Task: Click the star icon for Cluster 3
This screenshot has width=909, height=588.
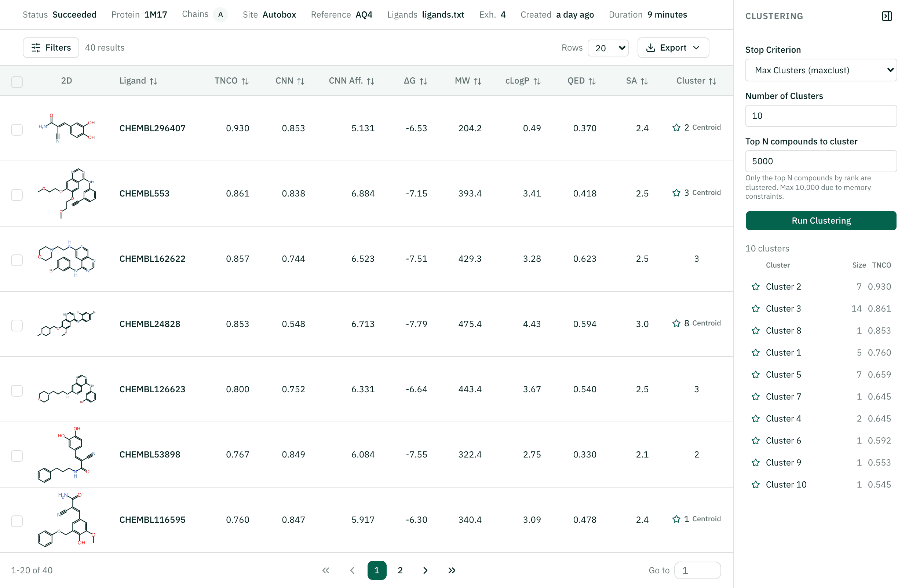Action: tap(755, 309)
